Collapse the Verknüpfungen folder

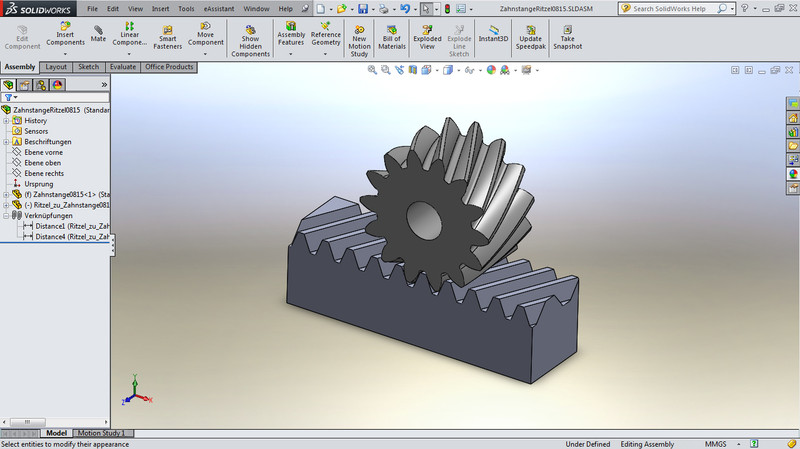pyautogui.click(x=6, y=215)
